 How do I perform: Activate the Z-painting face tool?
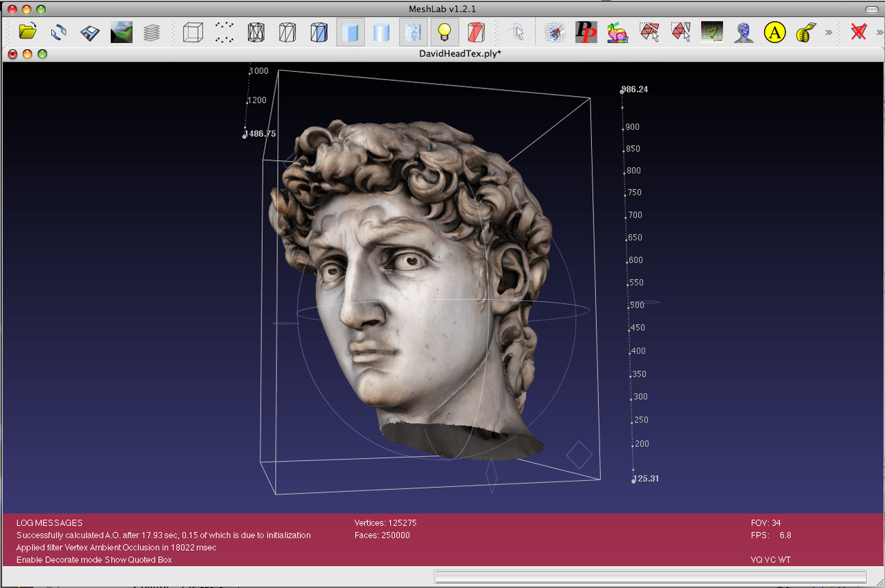click(743, 32)
